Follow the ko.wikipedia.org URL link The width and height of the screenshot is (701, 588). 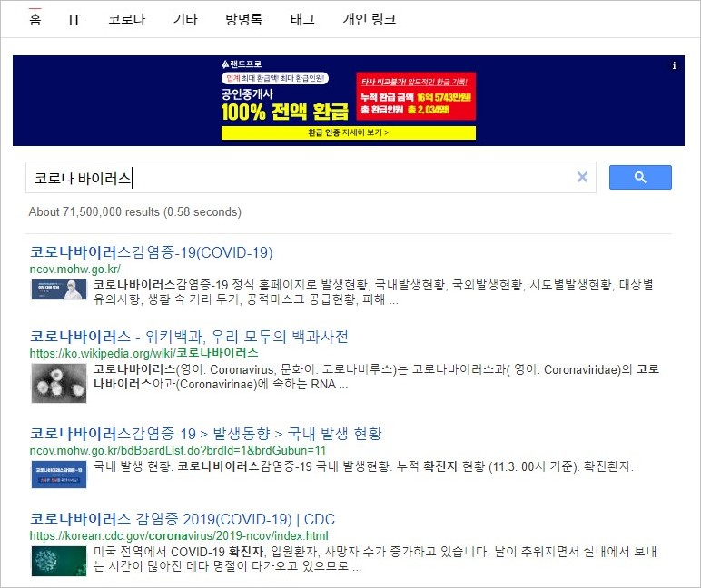(x=144, y=353)
